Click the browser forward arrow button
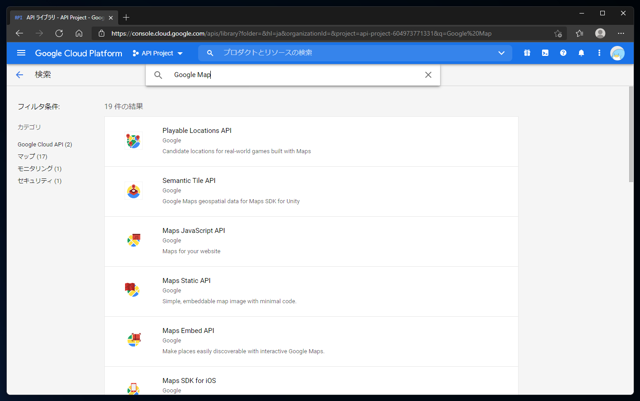This screenshot has width=640, height=401. click(x=39, y=33)
